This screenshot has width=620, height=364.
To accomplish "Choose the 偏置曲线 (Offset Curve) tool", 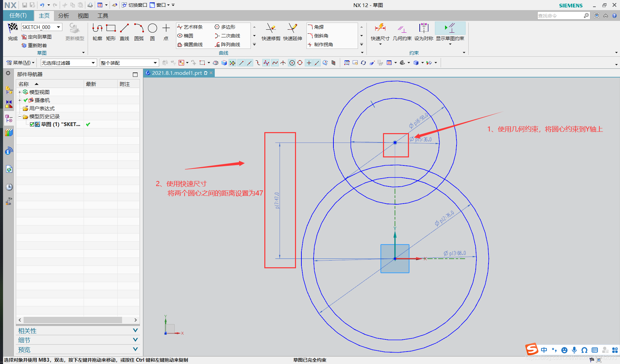I will click(190, 44).
